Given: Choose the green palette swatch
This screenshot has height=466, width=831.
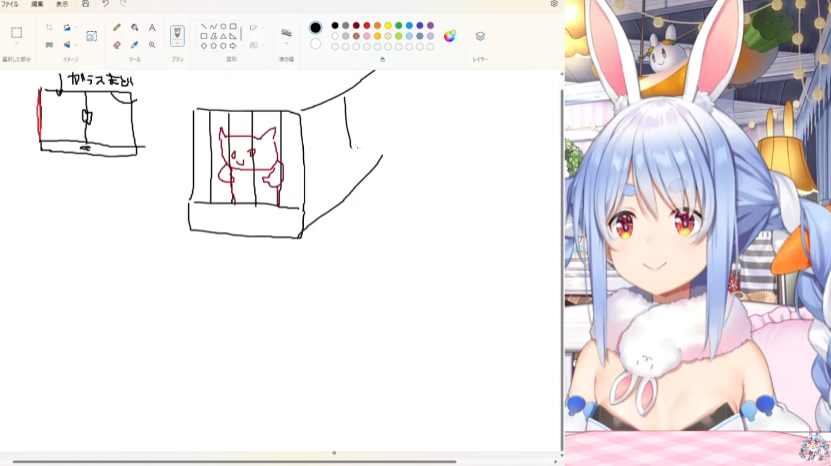Looking at the screenshot, I should (x=399, y=25).
